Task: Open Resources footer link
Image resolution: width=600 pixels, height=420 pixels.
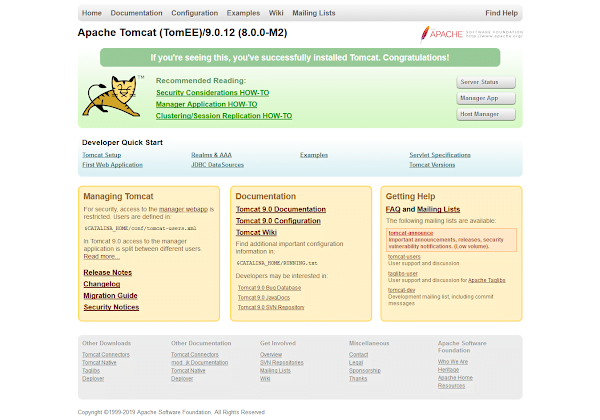Action: tap(452, 386)
